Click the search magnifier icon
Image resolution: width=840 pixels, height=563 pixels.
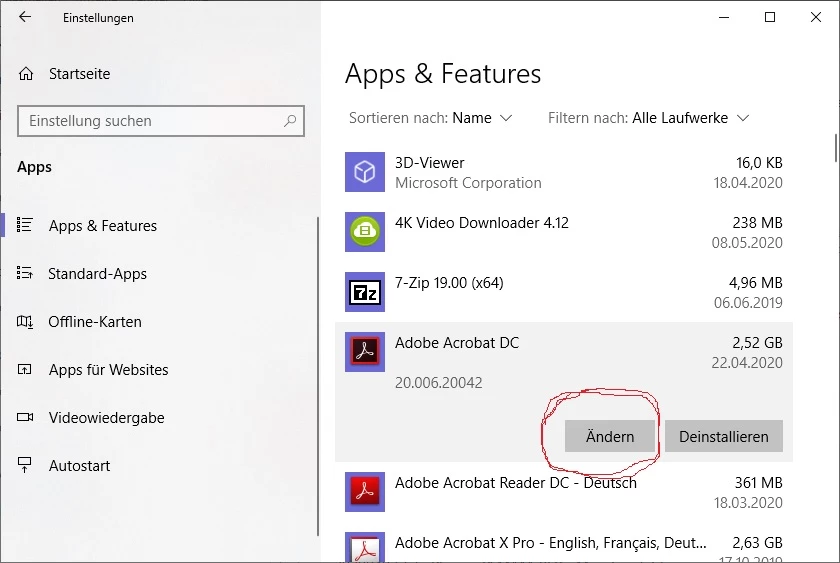[x=290, y=121]
